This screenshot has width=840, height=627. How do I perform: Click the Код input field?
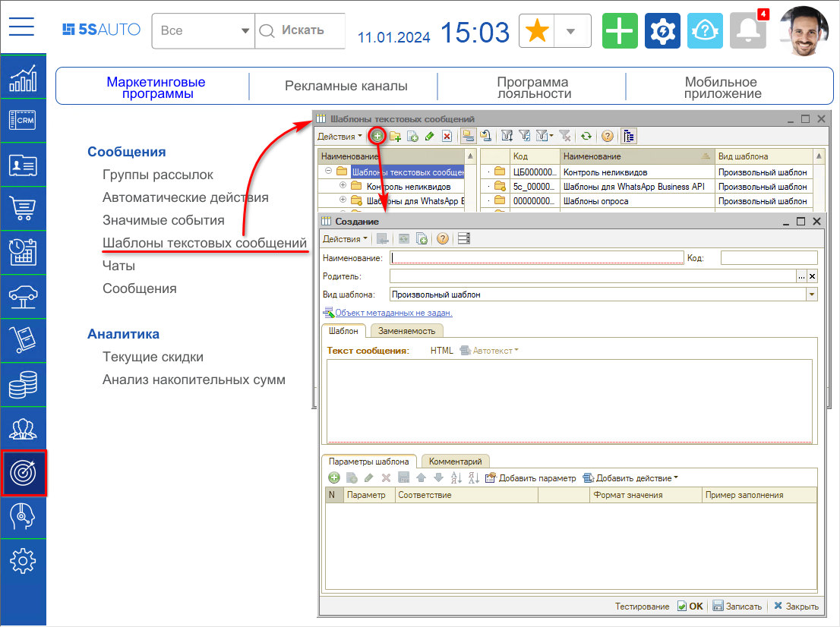769,257
